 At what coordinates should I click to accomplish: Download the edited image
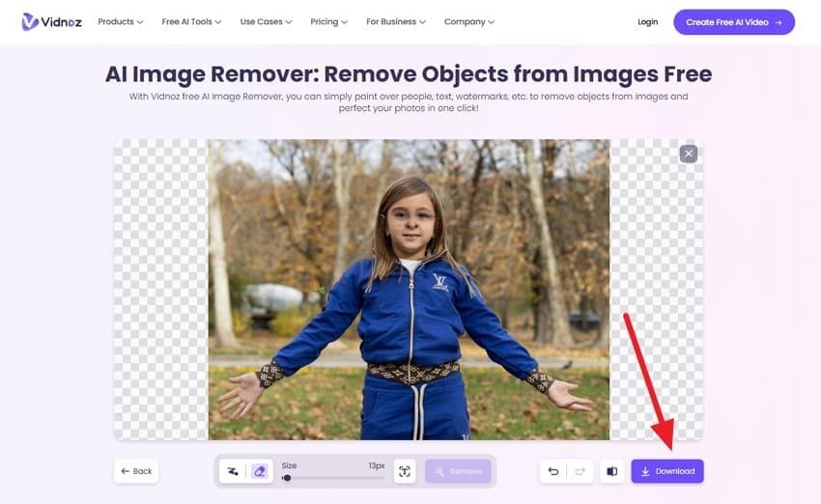point(667,471)
